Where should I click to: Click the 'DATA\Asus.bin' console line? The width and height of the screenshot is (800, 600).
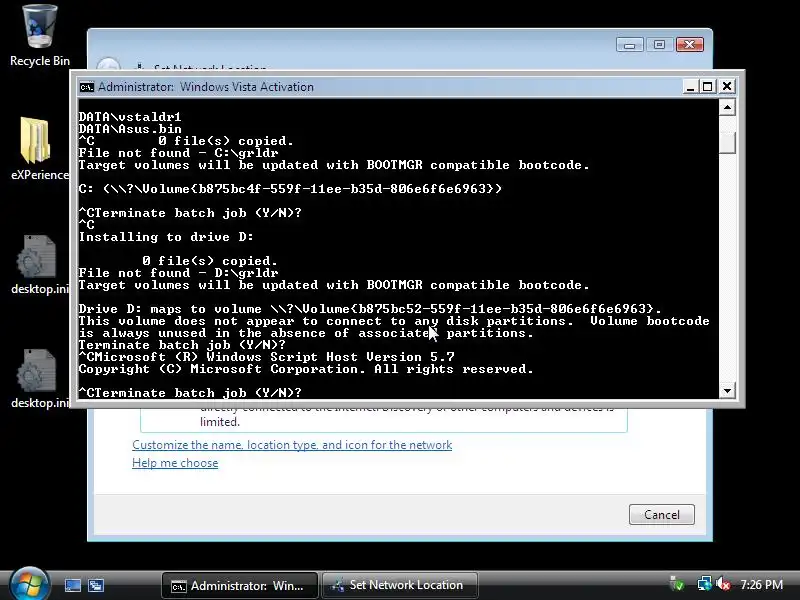click(130, 129)
